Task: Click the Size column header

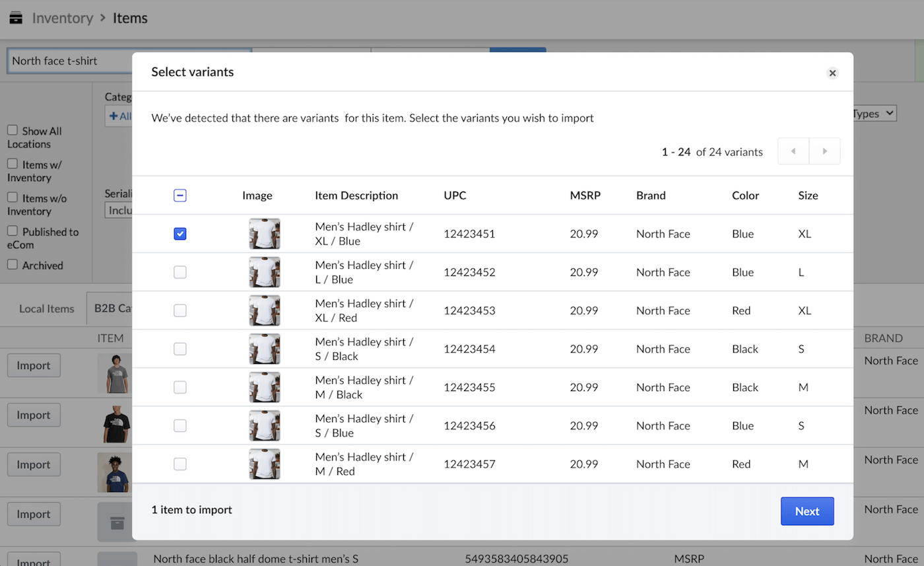Action: 808,195
